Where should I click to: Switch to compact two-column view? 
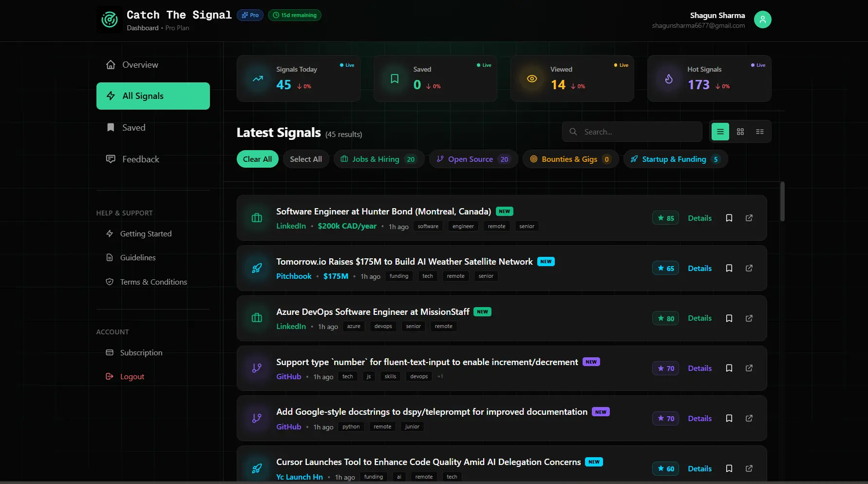coord(759,132)
